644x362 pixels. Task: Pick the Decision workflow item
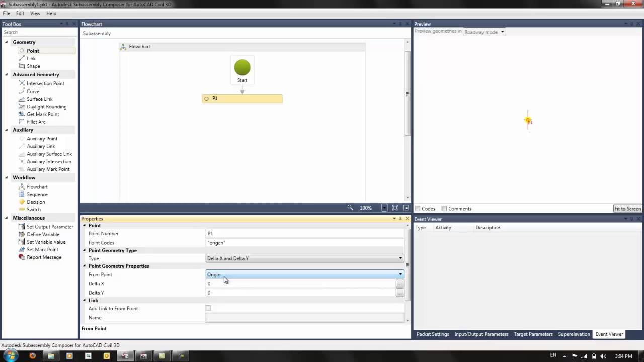36,202
